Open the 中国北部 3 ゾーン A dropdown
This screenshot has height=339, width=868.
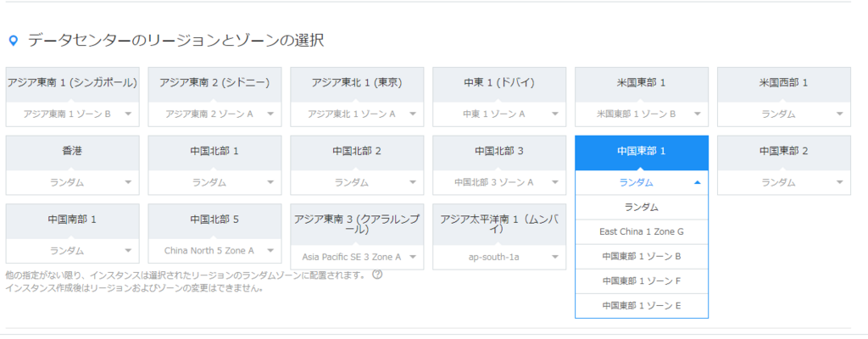tap(499, 183)
